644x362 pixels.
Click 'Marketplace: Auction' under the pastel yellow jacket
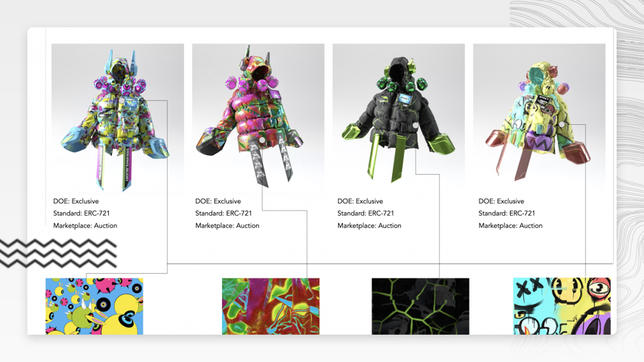pyautogui.click(x=510, y=226)
